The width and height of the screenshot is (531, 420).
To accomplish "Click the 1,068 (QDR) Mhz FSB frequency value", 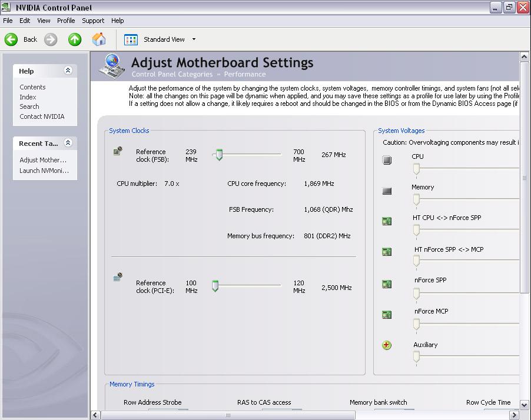I will click(x=328, y=209).
